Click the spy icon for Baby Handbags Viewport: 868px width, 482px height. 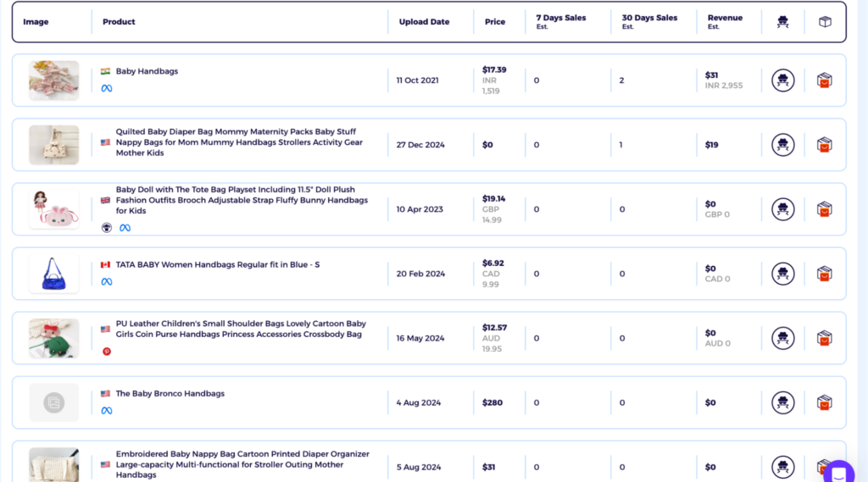point(782,80)
